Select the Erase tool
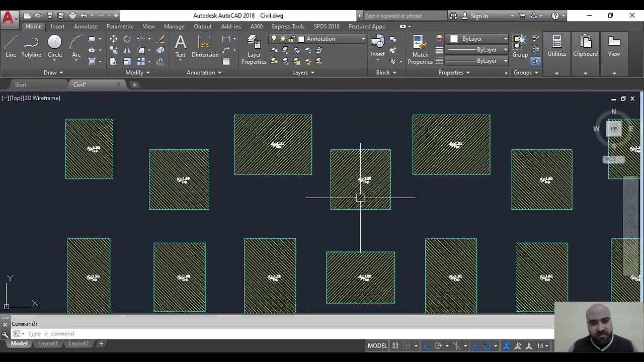 (160, 39)
